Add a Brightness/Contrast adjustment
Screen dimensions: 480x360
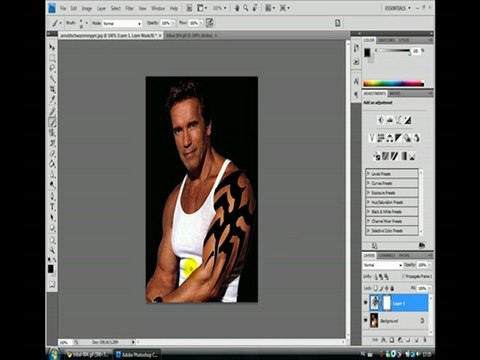click(381, 120)
